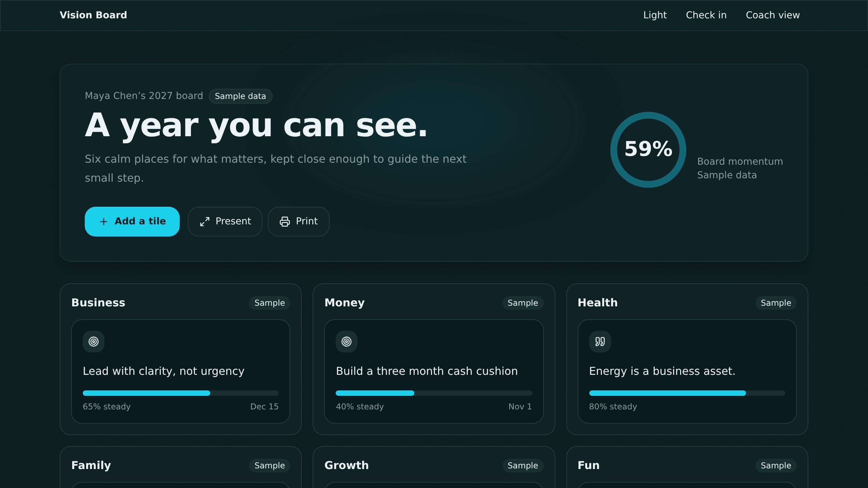Click the plus icon on Add a tile

104,222
